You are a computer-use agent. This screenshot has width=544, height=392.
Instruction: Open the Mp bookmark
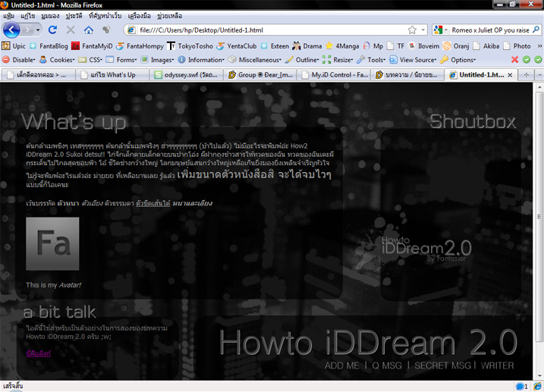[373, 46]
